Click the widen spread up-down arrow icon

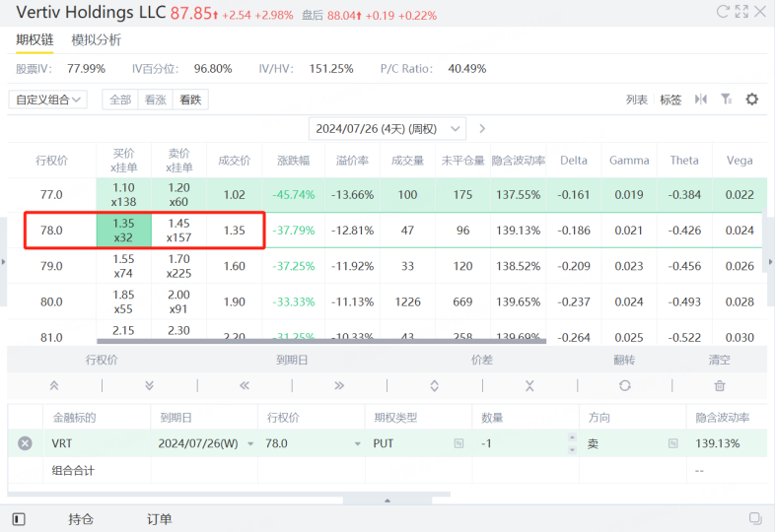435,386
